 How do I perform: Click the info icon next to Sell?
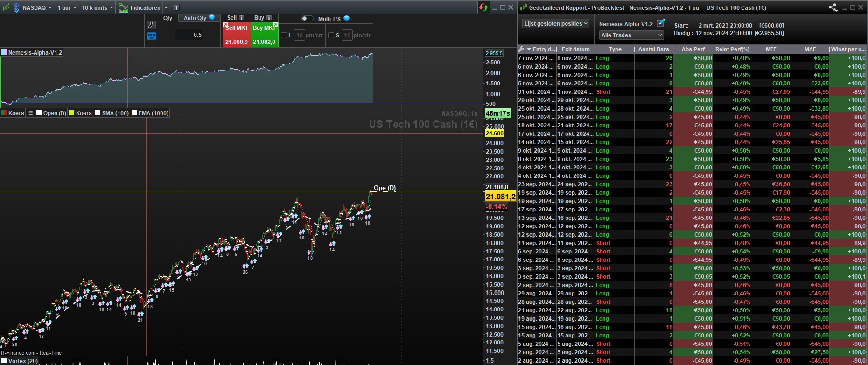[x=241, y=18]
